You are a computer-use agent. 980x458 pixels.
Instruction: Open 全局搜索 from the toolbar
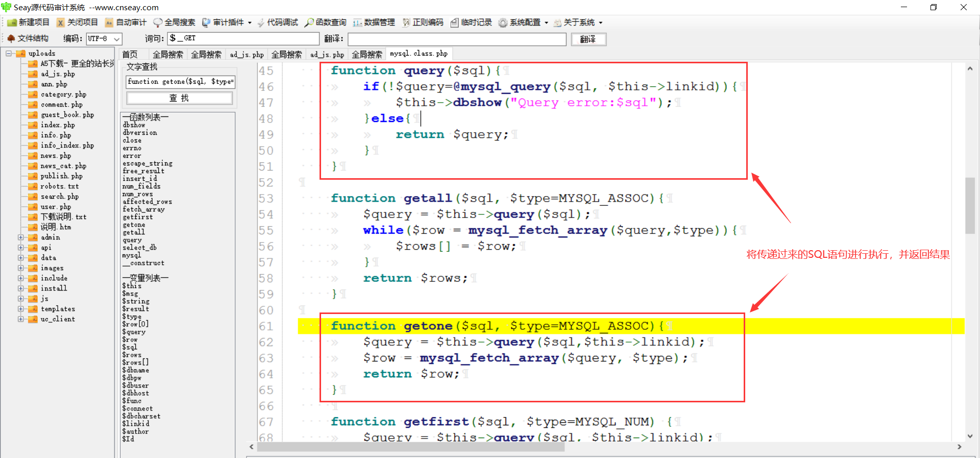point(174,22)
